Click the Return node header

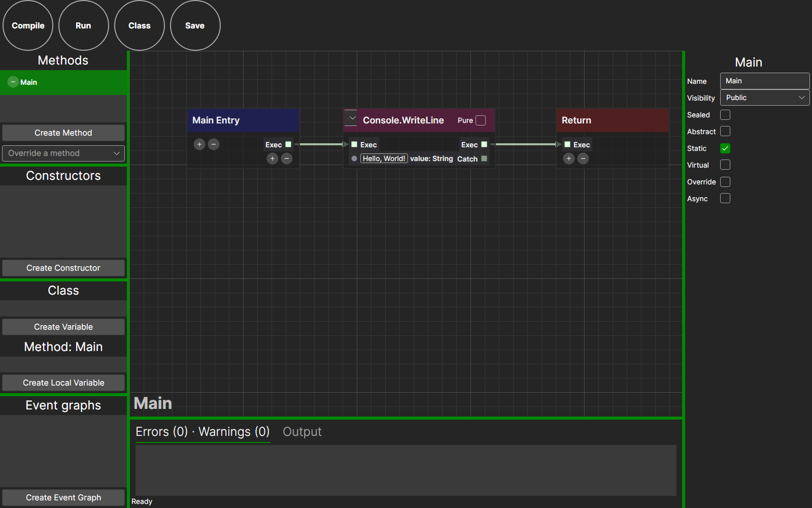[x=613, y=120]
